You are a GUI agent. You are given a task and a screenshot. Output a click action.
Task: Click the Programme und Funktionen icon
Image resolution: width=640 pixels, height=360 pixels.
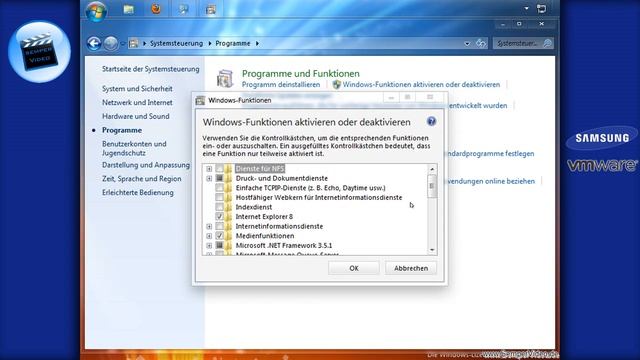(225, 78)
